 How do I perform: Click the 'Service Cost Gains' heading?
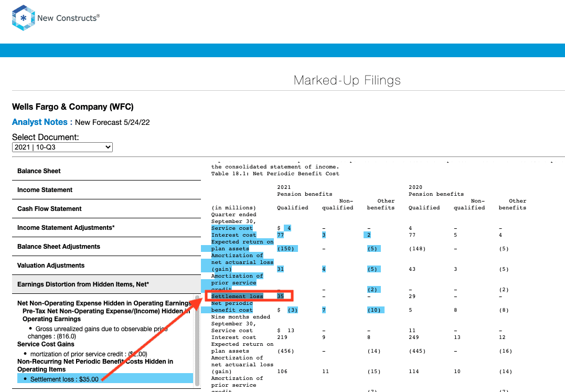click(46, 344)
